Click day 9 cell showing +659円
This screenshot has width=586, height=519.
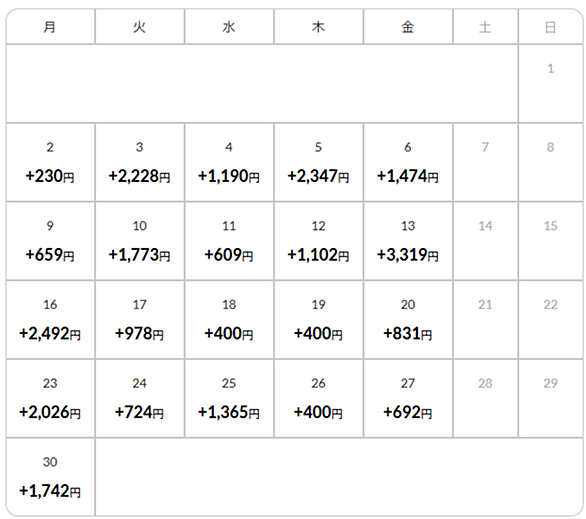pyautogui.click(x=50, y=241)
